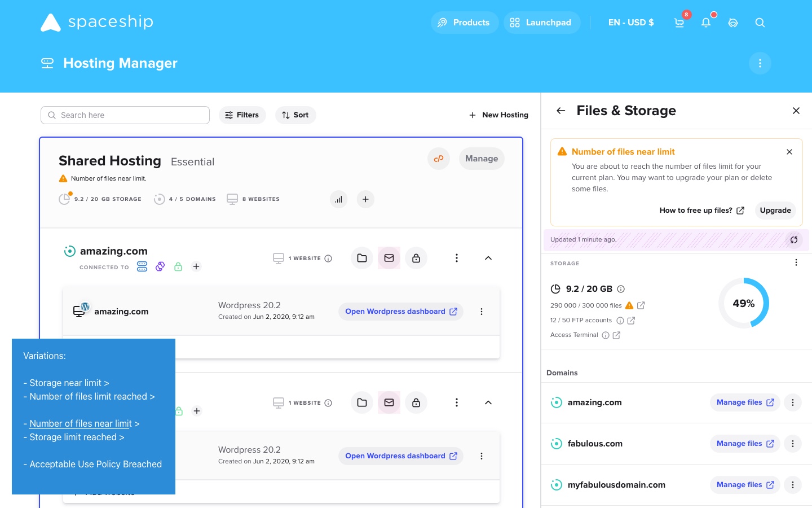The height and width of the screenshot is (508, 812).
Task: Click the 49% storage usage ring
Action: [744, 303]
